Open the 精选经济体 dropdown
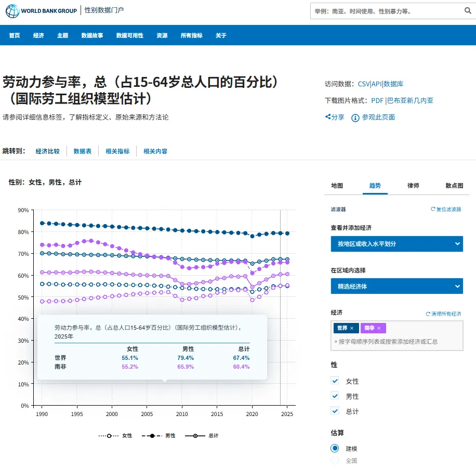The height and width of the screenshot is (467, 476). pos(397,286)
